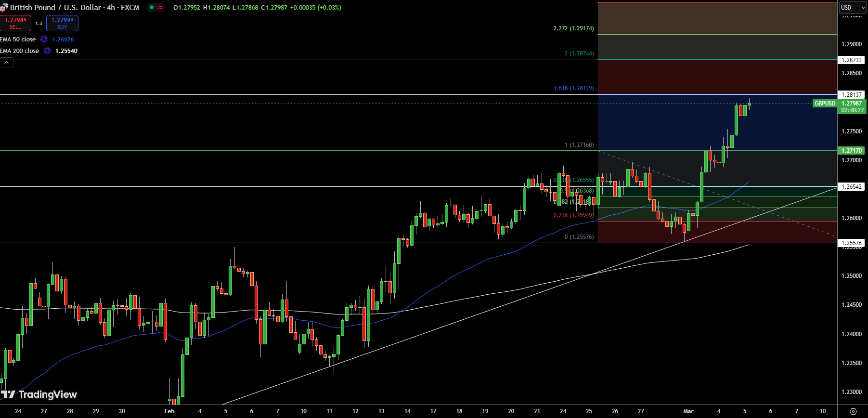
Task: Click the 1.24000 price scale level
Action: click(x=852, y=334)
